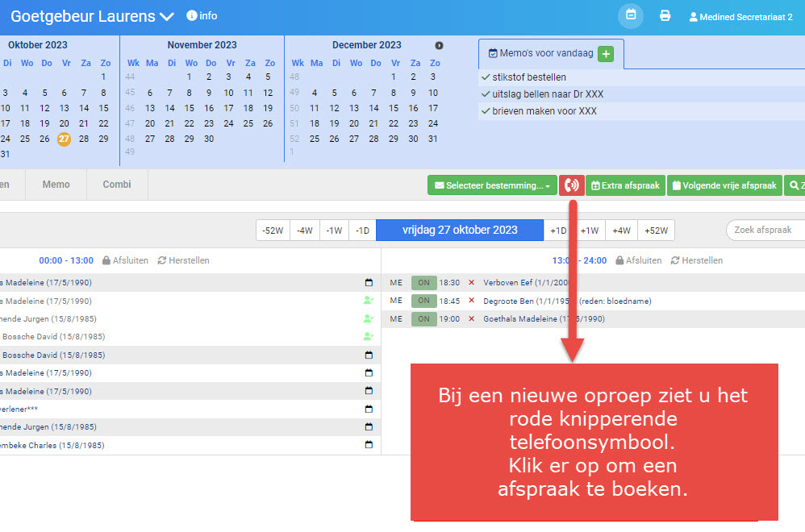Click the red X for the 19:00 Goethals appointment
The image size is (805, 532).
[x=471, y=319]
